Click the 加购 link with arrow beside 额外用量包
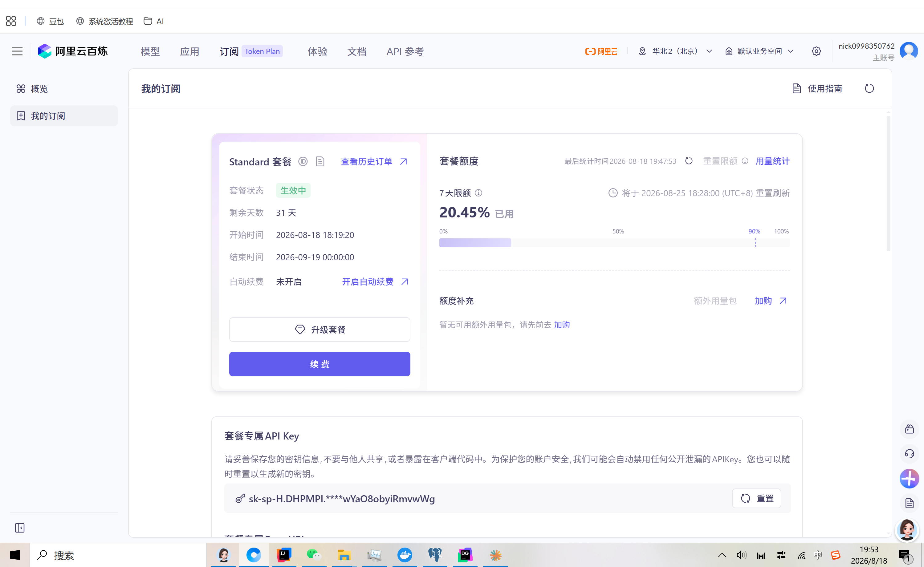 [x=771, y=301]
